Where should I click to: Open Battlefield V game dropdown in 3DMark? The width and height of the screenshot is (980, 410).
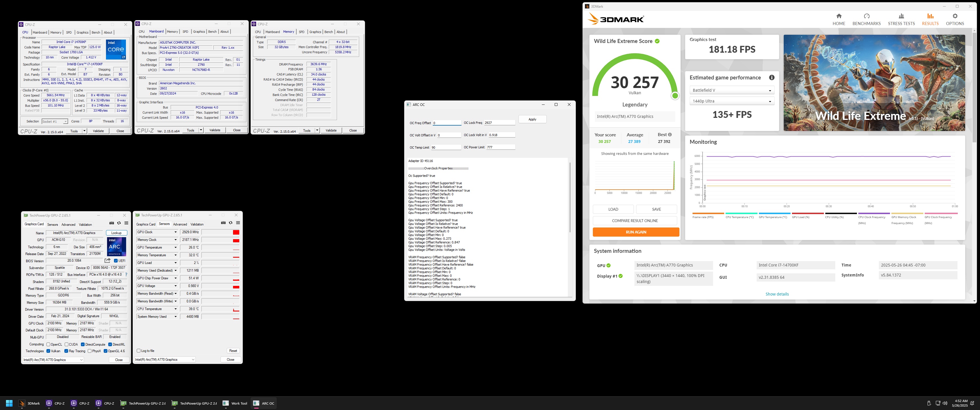732,90
